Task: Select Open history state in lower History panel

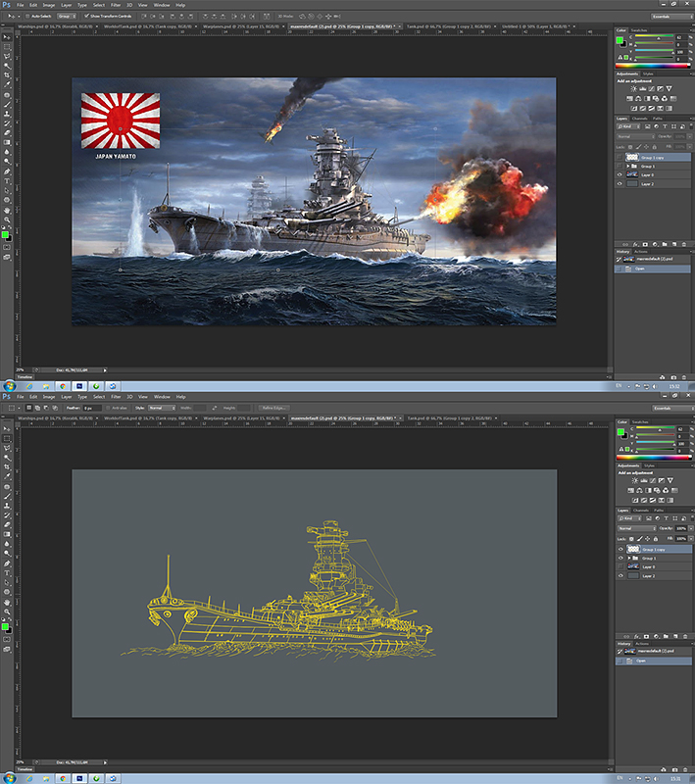Action: 654,661
